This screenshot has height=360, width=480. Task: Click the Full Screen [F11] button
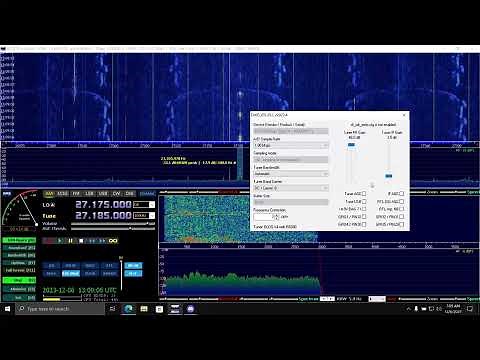(19, 270)
